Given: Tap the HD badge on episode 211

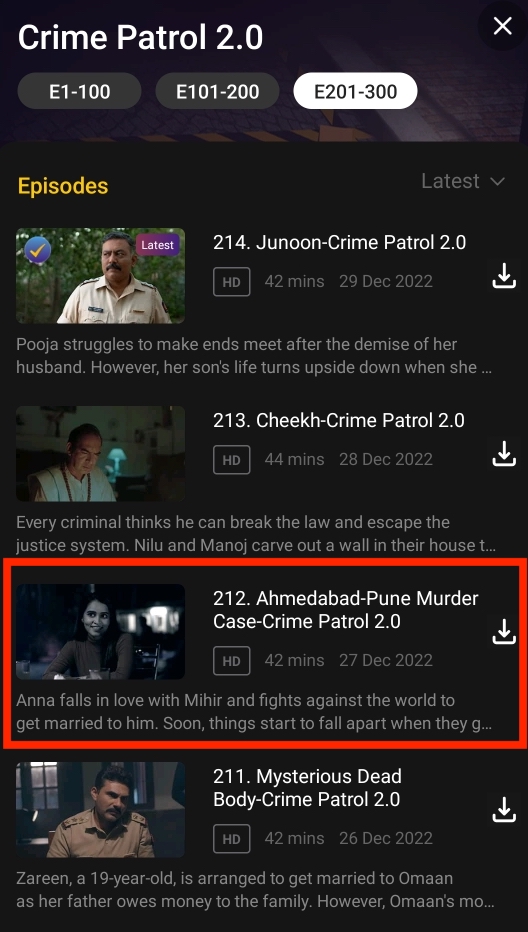Looking at the screenshot, I should [x=232, y=839].
